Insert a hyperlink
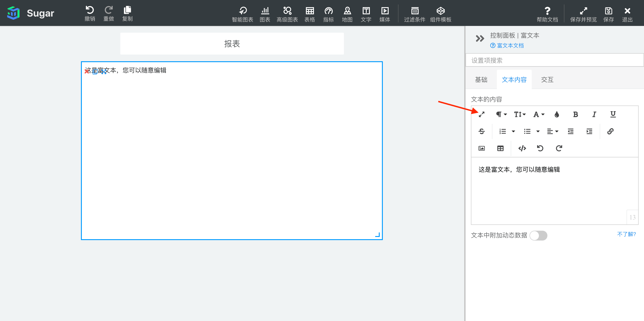 click(610, 131)
